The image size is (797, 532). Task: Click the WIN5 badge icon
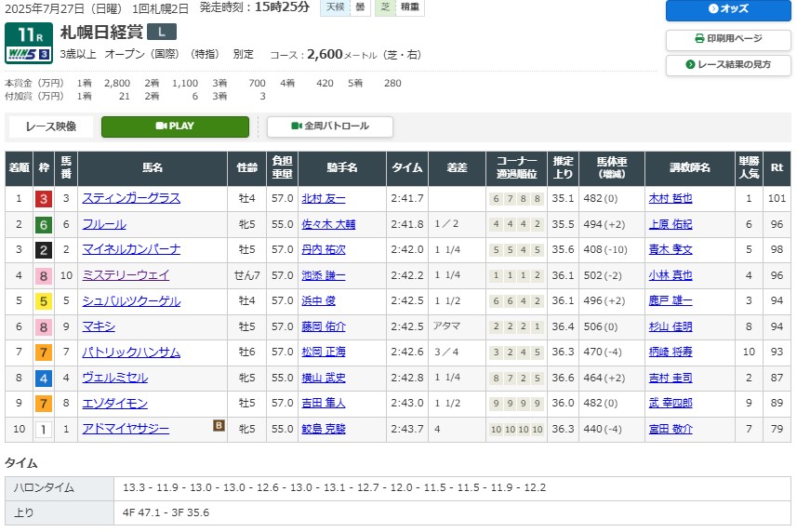coord(28,55)
